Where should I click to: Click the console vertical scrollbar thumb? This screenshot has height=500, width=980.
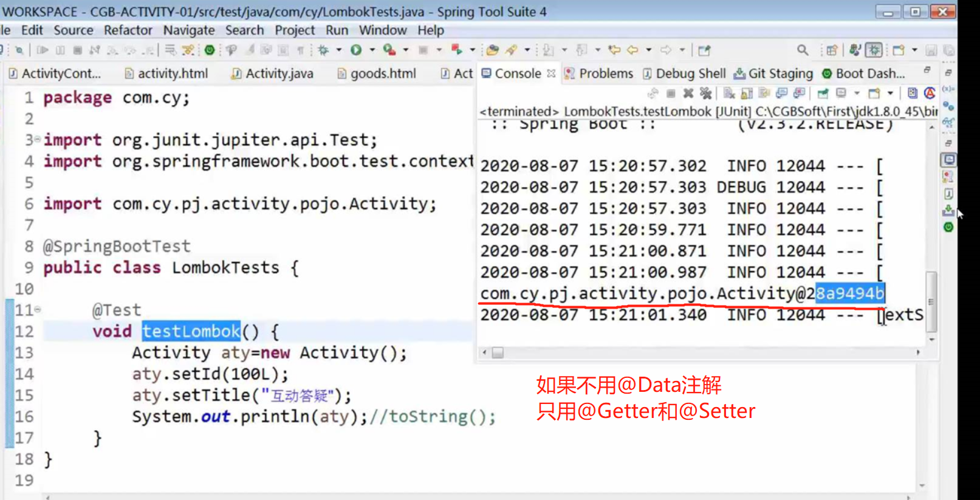tap(931, 301)
